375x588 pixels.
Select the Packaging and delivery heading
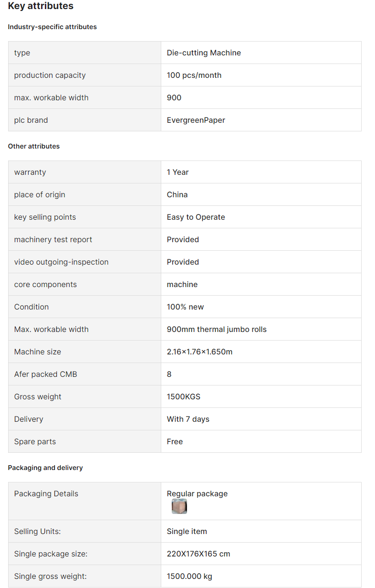click(45, 468)
